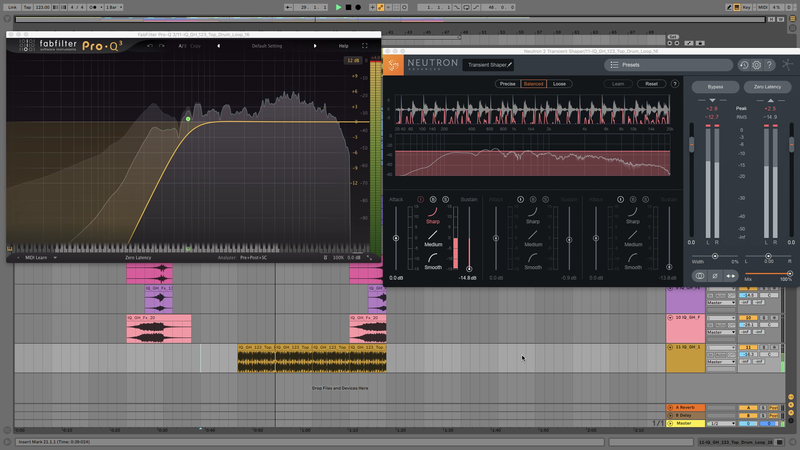800x450 pixels.
Task: Select pink IQ_GH_Fx_20 clip at left
Action: [x=159, y=329]
